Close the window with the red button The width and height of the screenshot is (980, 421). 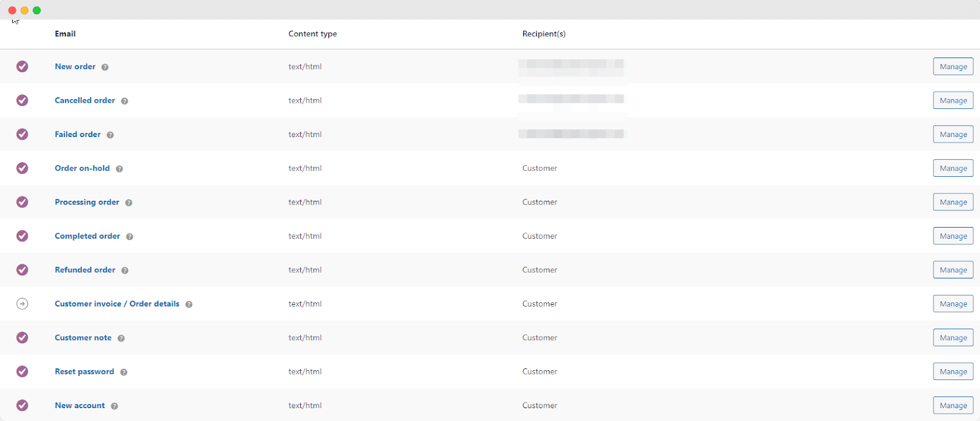[x=12, y=10]
